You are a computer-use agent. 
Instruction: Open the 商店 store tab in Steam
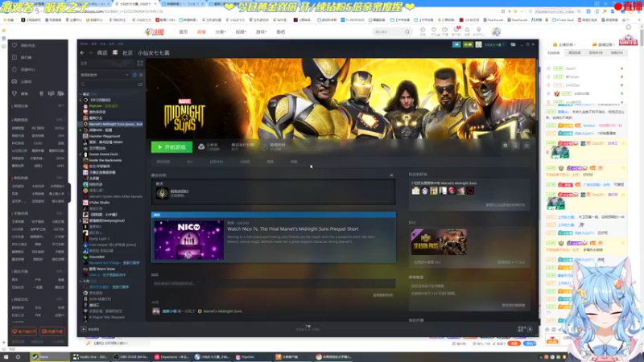[102, 53]
